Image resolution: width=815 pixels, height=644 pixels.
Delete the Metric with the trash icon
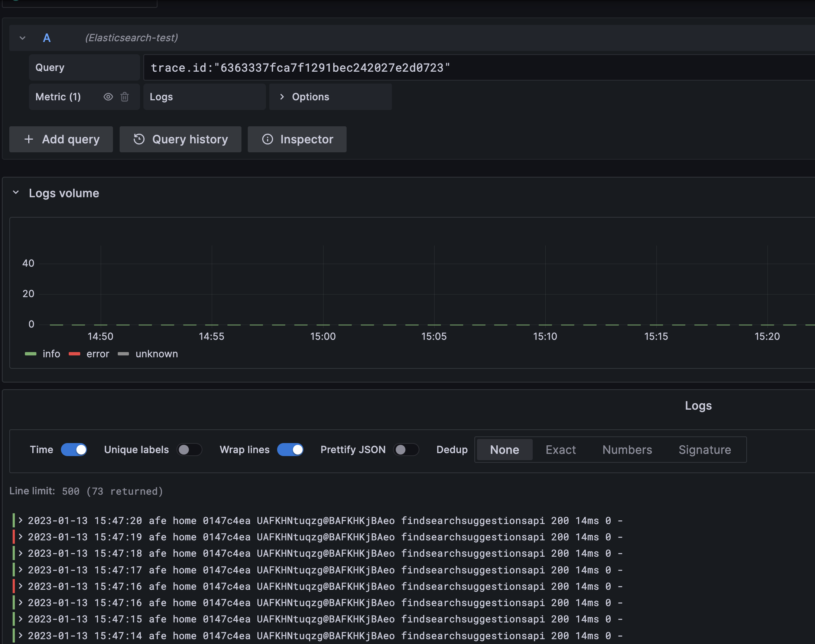pos(125,97)
